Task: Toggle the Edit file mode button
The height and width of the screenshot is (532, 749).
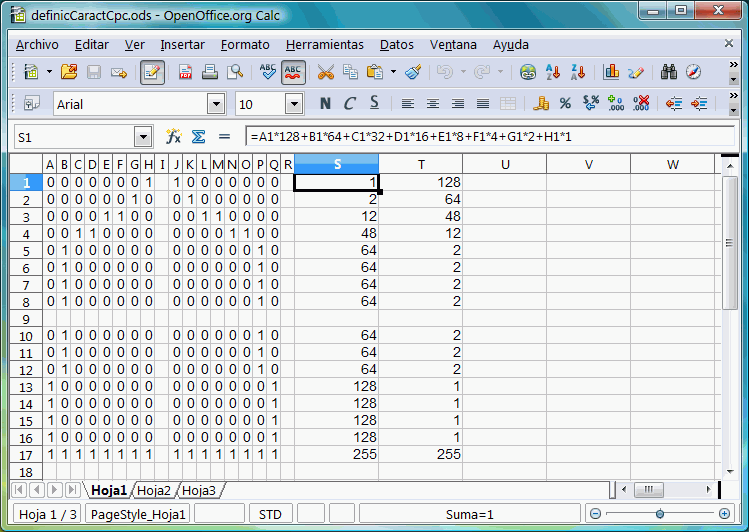Action: click(x=152, y=73)
